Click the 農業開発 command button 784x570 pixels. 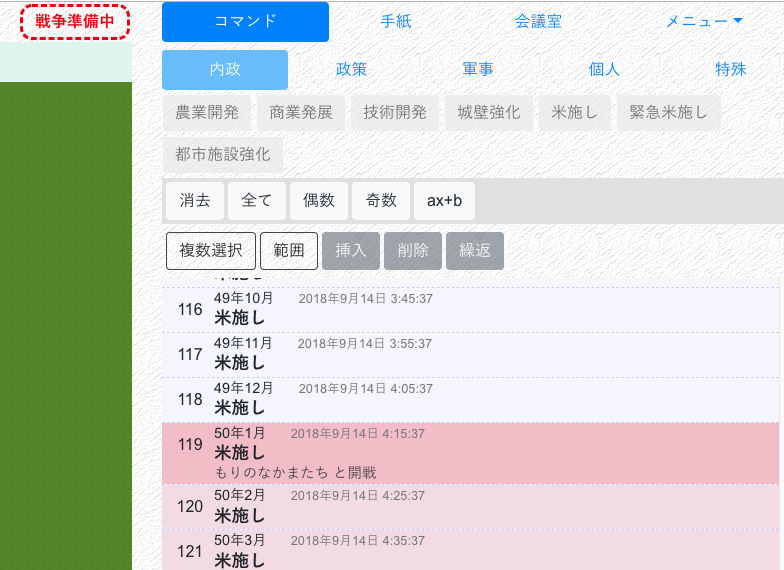click(207, 113)
